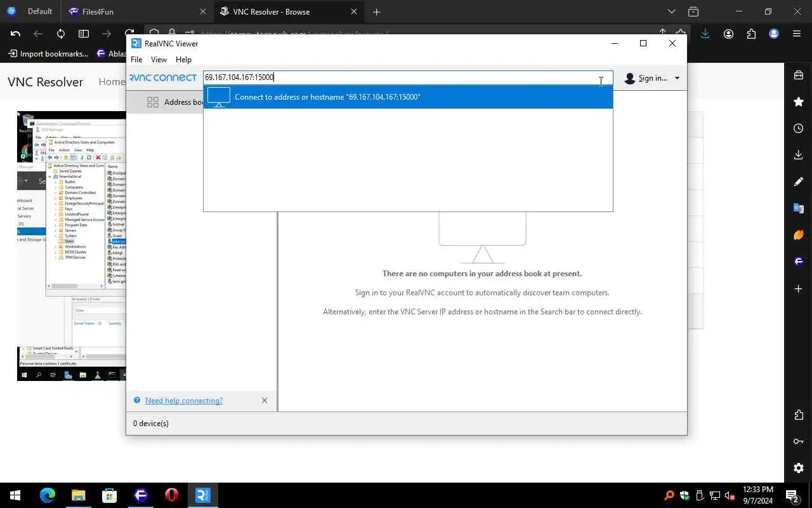Viewport: 812px width, 508px height.
Task: Open the Sign in dropdown arrow
Action: tap(677, 78)
